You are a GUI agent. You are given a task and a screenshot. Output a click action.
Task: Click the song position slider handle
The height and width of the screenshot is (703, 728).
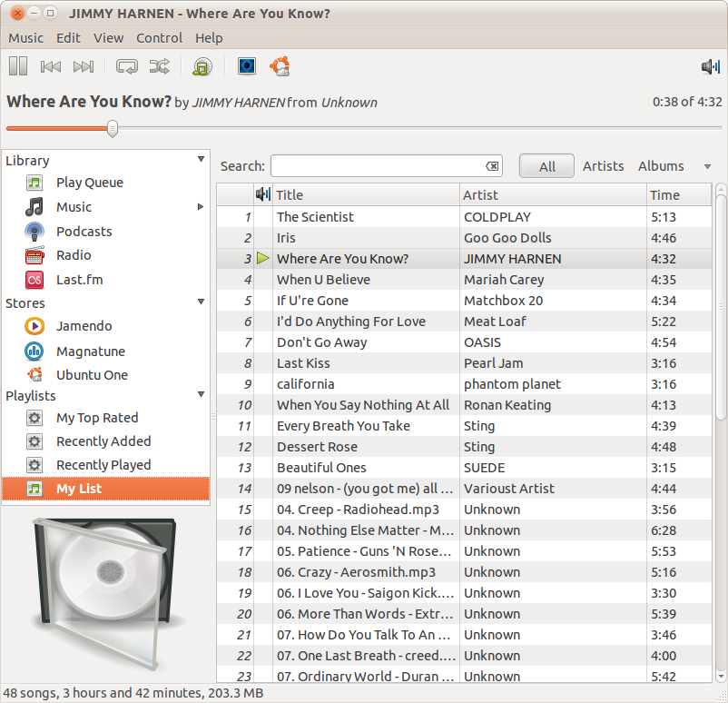112,128
